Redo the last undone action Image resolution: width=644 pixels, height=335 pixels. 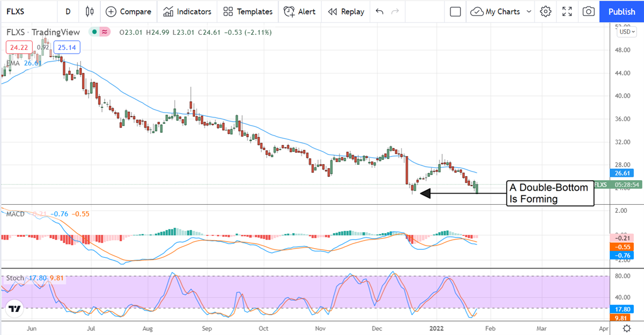(396, 11)
